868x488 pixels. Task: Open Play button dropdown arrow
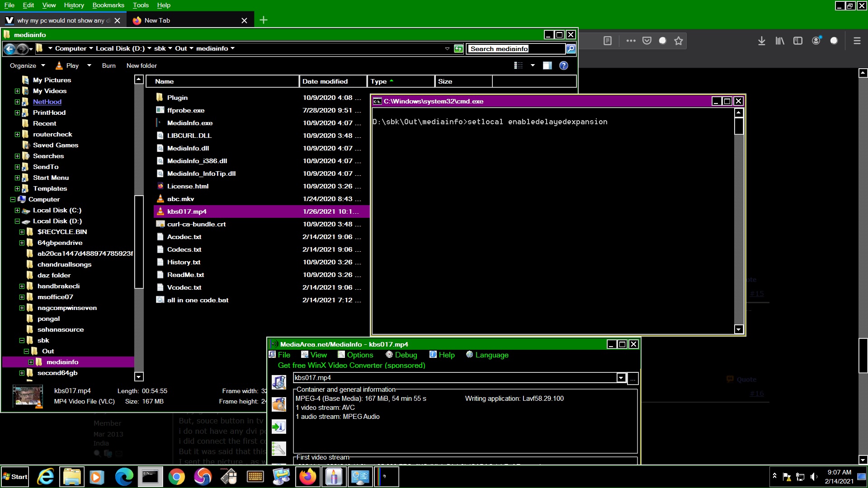click(x=89, y=66)
